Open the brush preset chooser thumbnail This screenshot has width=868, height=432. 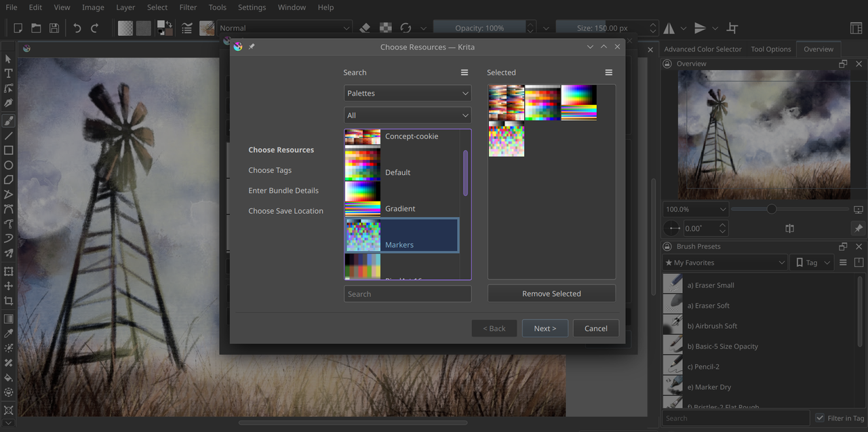pyautogui.click(x=207, y=28)
